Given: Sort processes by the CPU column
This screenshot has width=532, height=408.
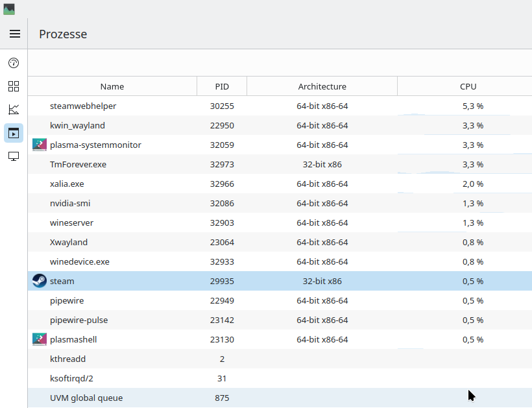Looking at the screenshot, I should [468, 86].
